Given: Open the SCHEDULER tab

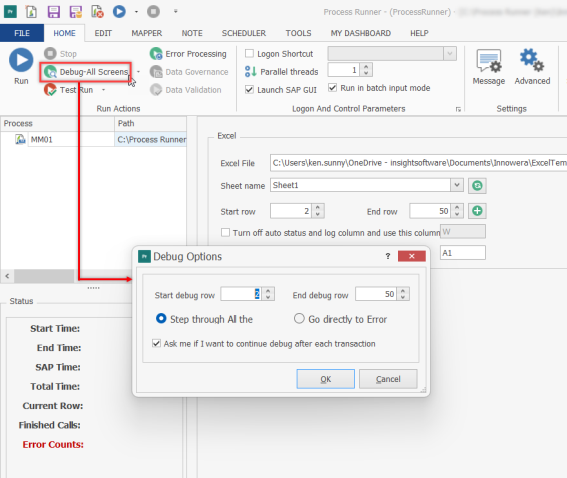Looking at the screenshot, I should (x=244, y=33).
